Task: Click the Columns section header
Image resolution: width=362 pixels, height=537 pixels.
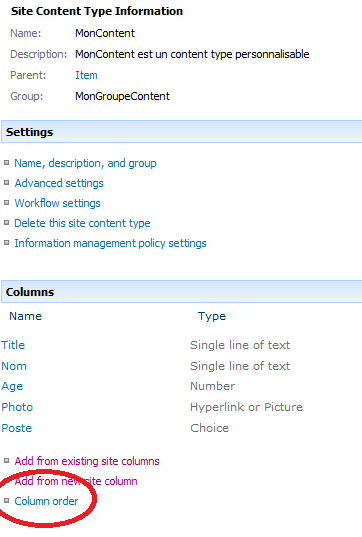Action: [x=182, y=292]
